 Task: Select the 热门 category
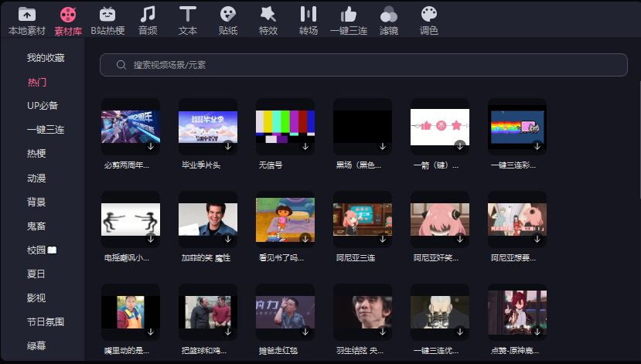[36, 82]
